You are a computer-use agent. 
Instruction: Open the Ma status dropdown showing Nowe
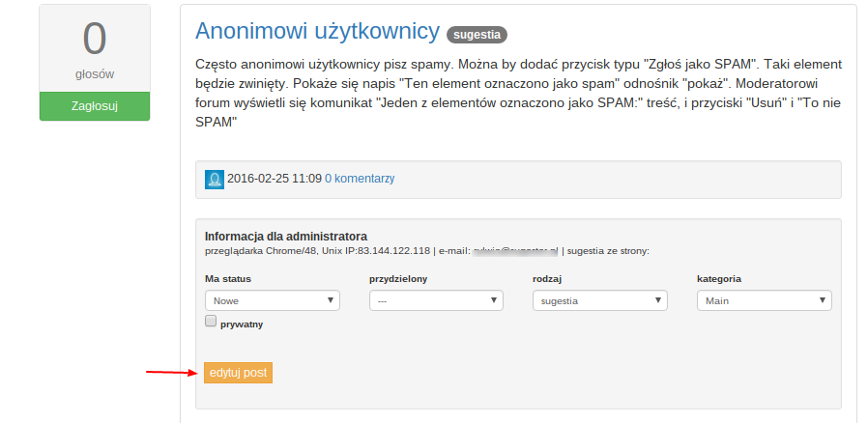[273, 300]
